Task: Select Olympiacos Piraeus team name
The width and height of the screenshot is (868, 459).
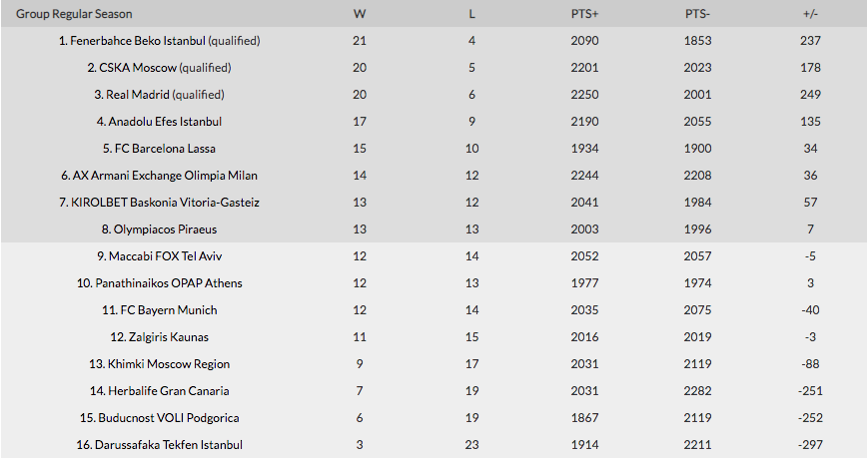Action: [x=165, y=229]
